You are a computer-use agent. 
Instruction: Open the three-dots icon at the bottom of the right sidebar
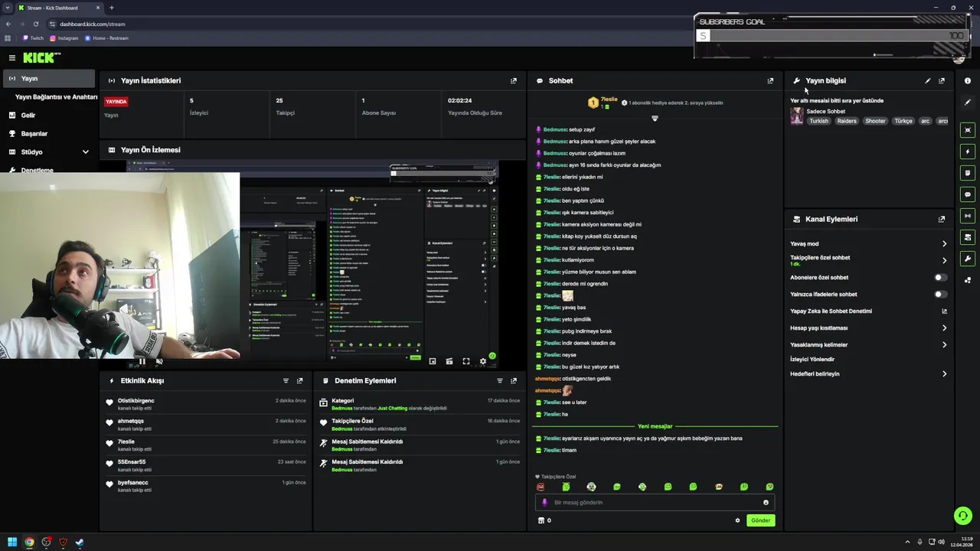coord(968,280)
